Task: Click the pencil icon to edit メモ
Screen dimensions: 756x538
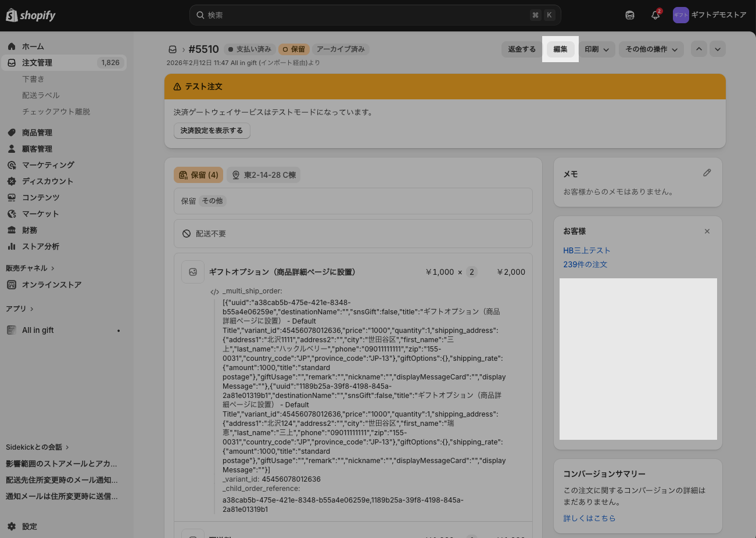Action: point(707,173)
